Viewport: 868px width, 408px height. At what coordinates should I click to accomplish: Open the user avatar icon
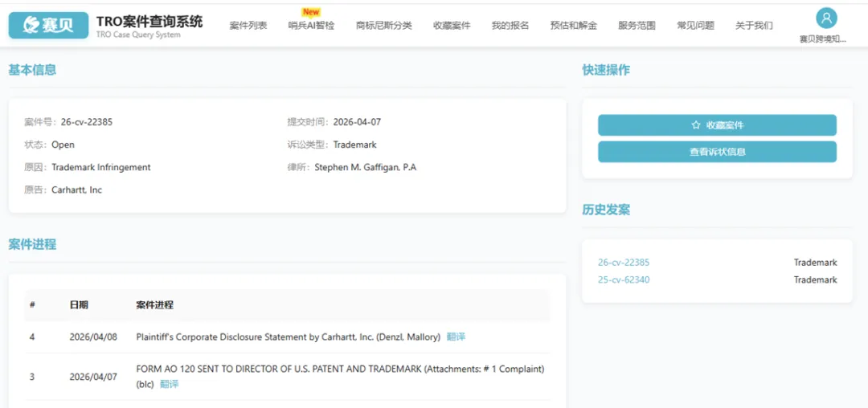pos(826,18)
